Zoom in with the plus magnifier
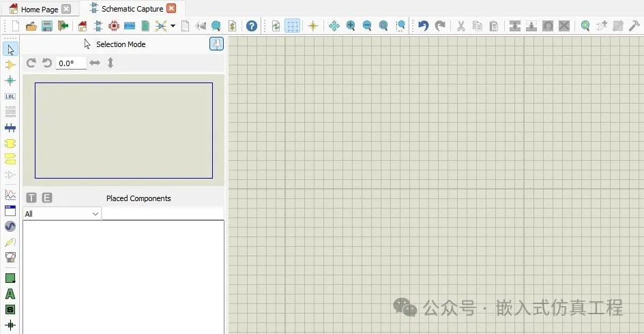The image size is (644, 334). [x=351, y=27]
